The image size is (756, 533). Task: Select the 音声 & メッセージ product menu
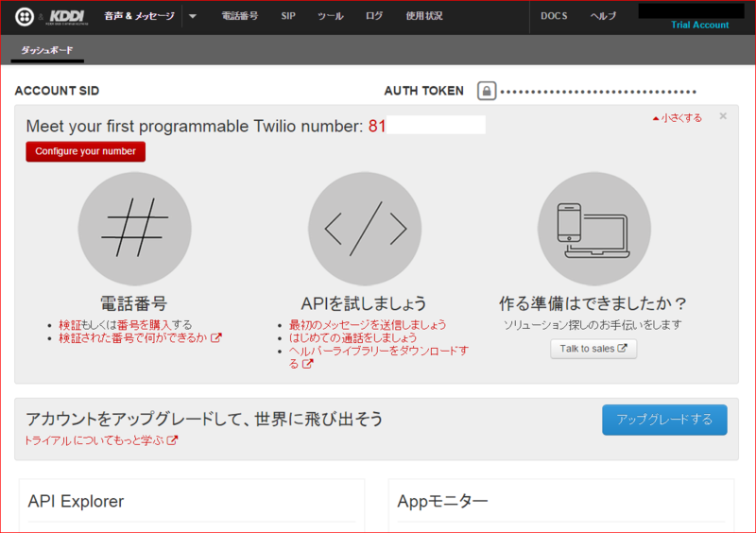[139, 16]
